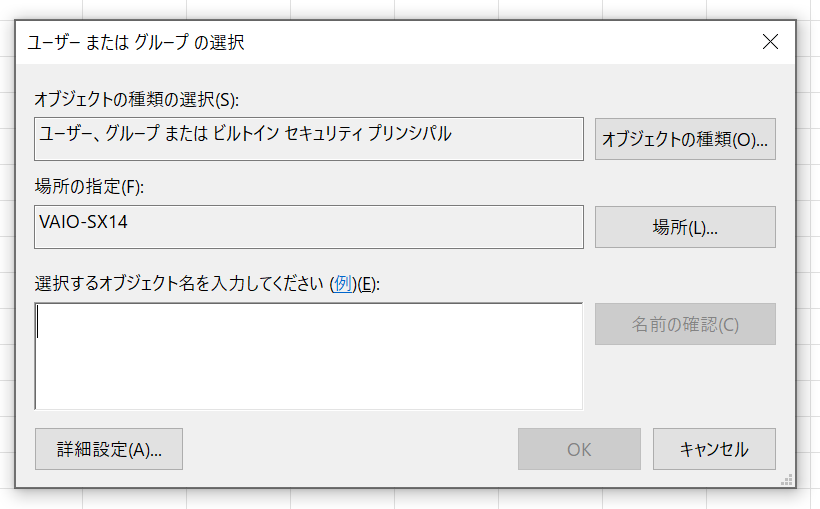Click the 名前の確認(C) button
This screenshot has width=820, height=509.
pyautogui.click(x=685, y=324)
